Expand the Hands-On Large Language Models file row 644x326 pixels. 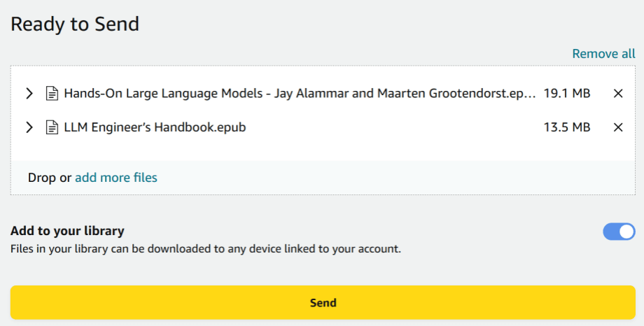29,94
